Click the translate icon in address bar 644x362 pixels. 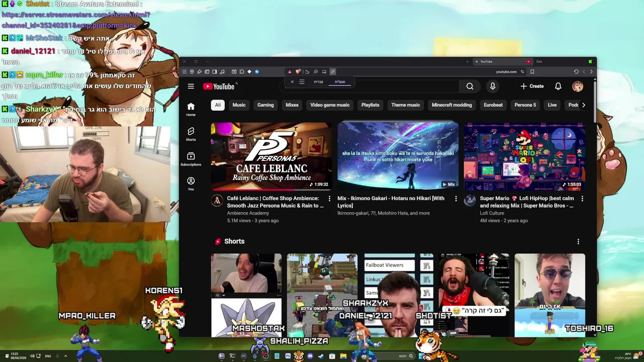[333, 72]
